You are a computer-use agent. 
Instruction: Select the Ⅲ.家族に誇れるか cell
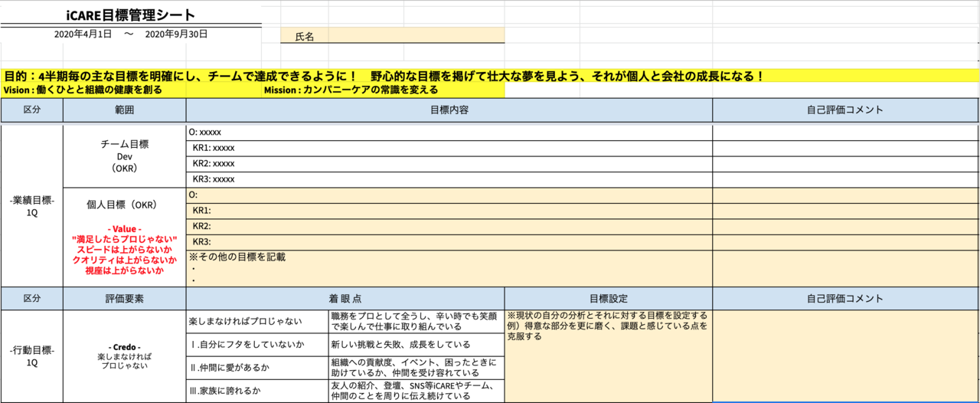[x=257, y=391]
